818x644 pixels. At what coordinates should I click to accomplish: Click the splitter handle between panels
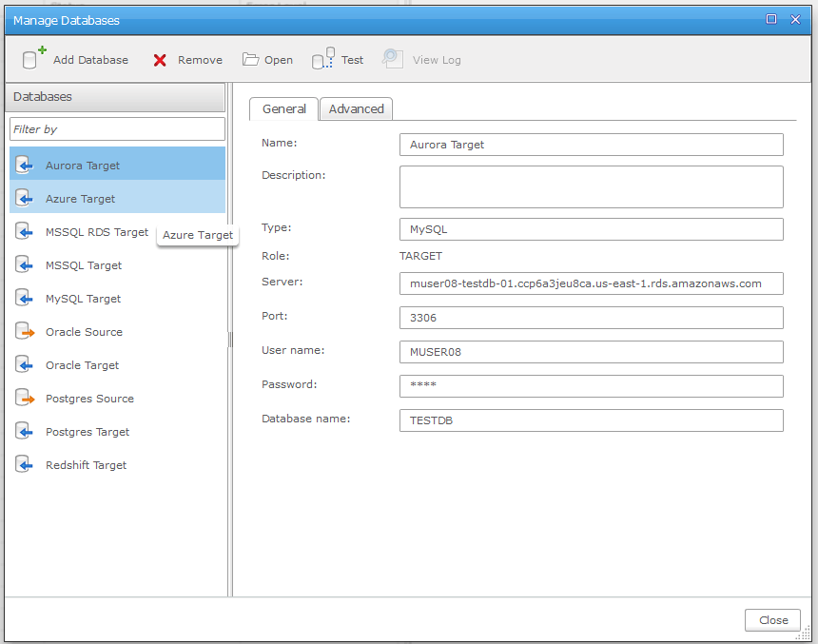[x=230, y=340]
